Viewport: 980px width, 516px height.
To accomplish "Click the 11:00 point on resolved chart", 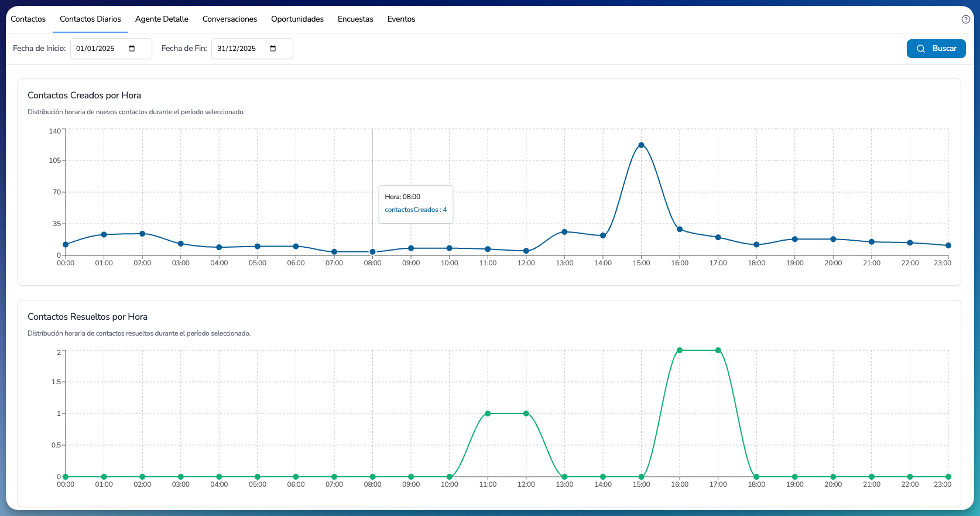I will point(488,414).
